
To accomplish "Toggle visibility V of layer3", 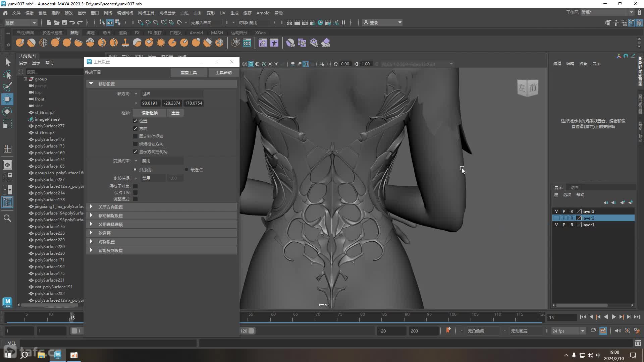I will [x=556, y=212].
